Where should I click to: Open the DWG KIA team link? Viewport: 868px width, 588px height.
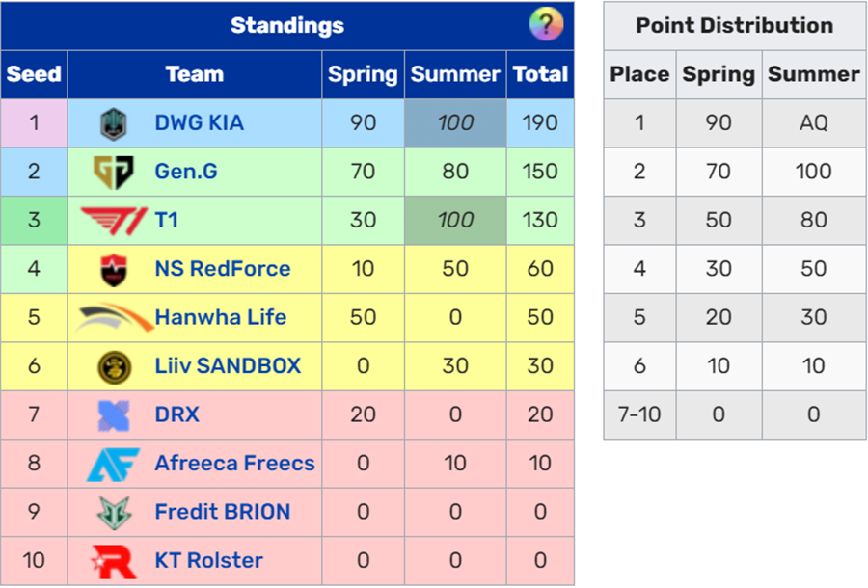(x=200, y=122)
